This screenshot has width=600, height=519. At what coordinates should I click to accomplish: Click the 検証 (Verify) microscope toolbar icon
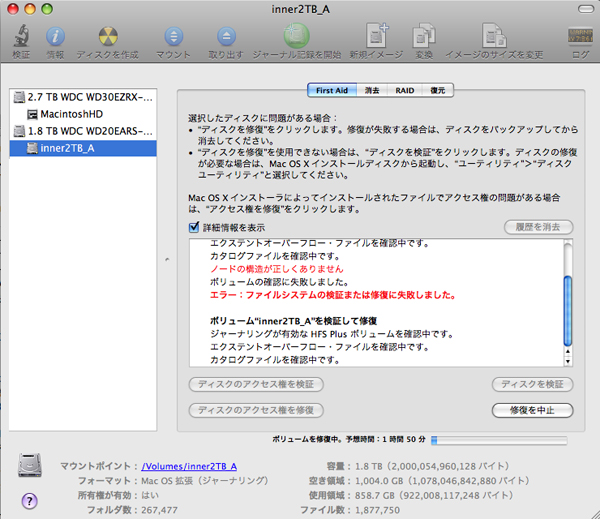coord(21,35)
